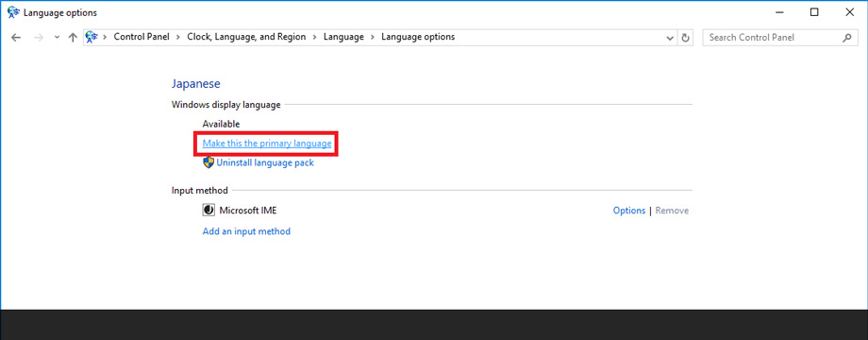
Task: Click the Japanese heading
Action: (x=196, y=84)
